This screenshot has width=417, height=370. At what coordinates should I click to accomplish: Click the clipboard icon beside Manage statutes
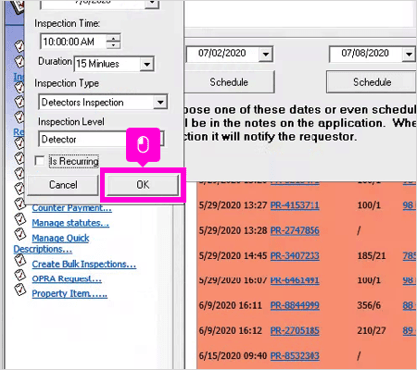[x=20, y=219]
